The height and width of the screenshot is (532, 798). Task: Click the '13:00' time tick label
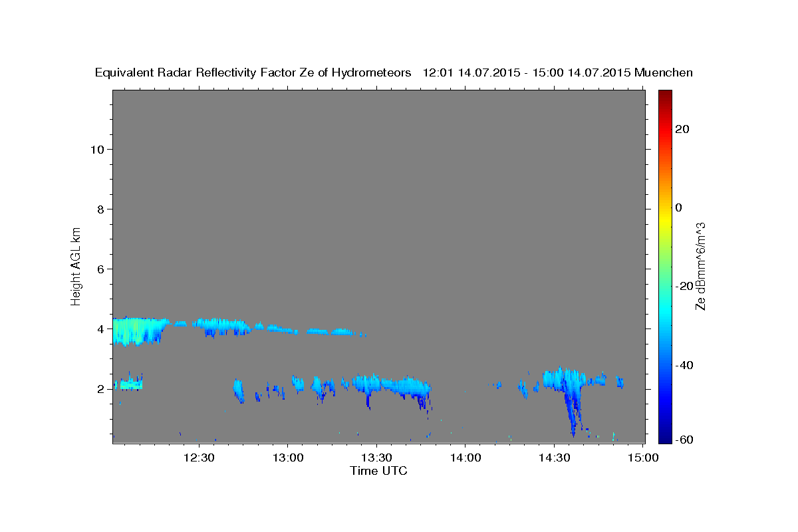pos(287,458)
